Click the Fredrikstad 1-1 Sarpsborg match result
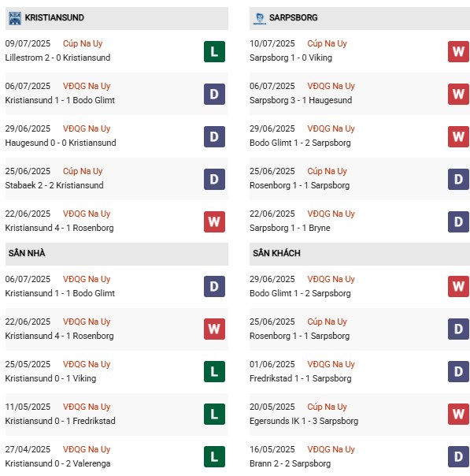Viewport: 470px width, 476px height. 300,378
